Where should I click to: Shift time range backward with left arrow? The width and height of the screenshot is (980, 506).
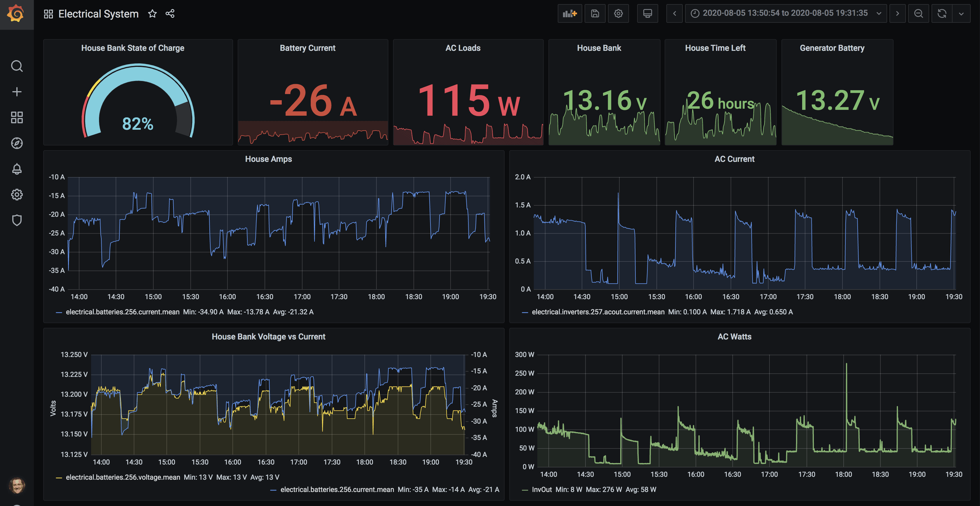674,14
